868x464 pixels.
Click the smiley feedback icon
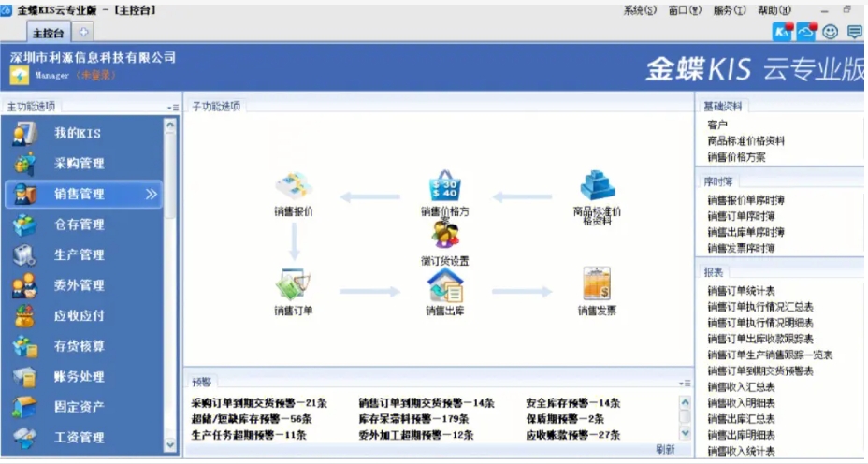pyautogui.click(x=831, y=32)
